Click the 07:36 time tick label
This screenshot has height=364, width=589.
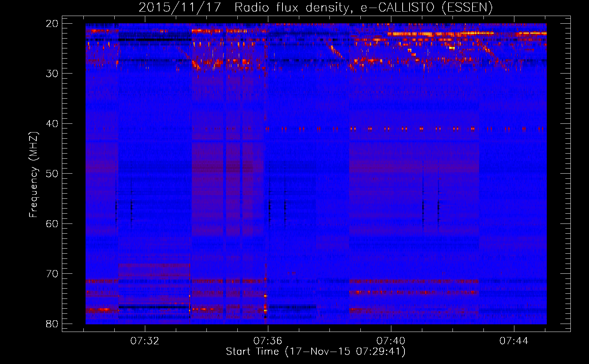point(268,341)
